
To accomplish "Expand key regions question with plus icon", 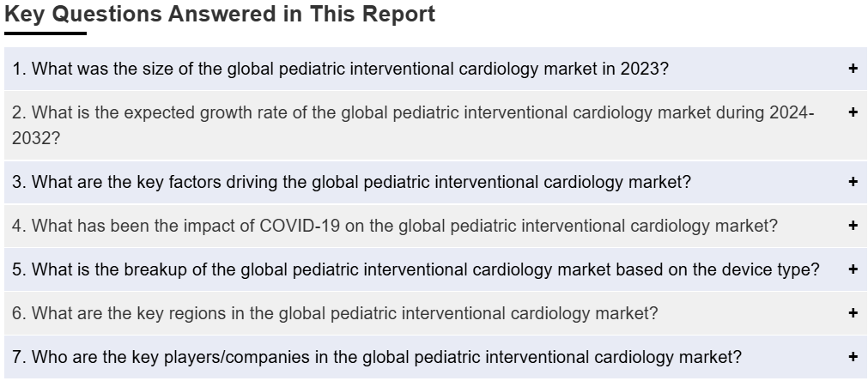I will tap(853, 313).
